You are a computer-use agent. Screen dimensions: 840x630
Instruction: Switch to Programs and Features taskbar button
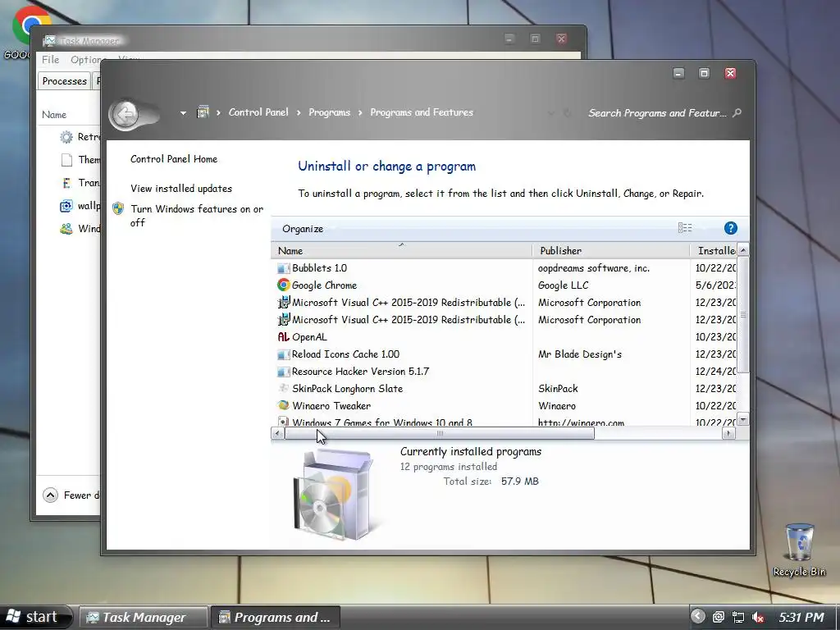(x=274, y=617)
